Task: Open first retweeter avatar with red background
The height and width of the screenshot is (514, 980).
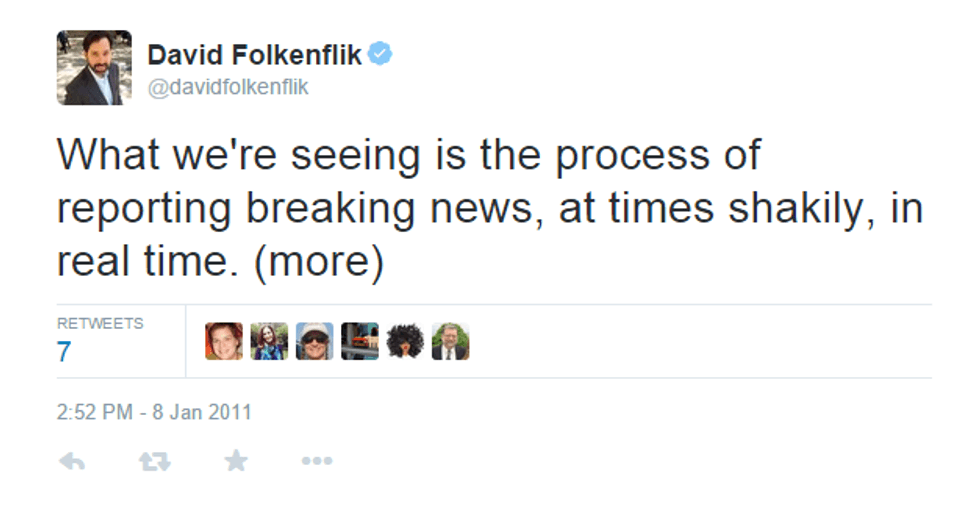Action: (x=224, y=341)
